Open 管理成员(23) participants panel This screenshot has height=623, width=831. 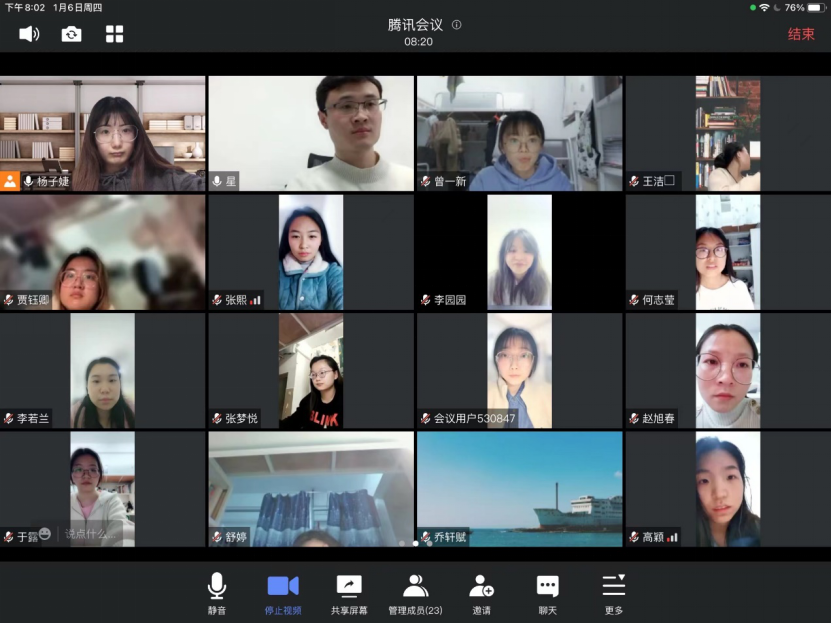pyautogui.click(x=415, y=593)
